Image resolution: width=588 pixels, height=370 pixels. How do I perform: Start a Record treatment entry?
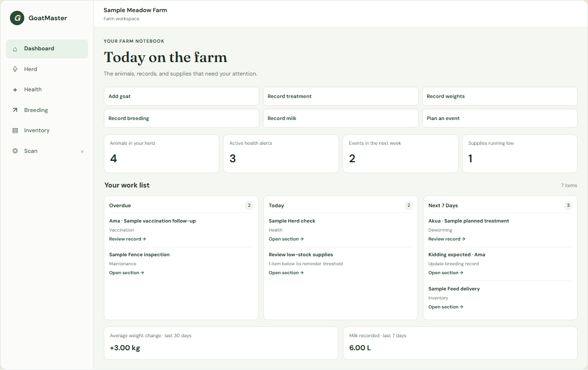pyautogui.click(x=341, y=96)
